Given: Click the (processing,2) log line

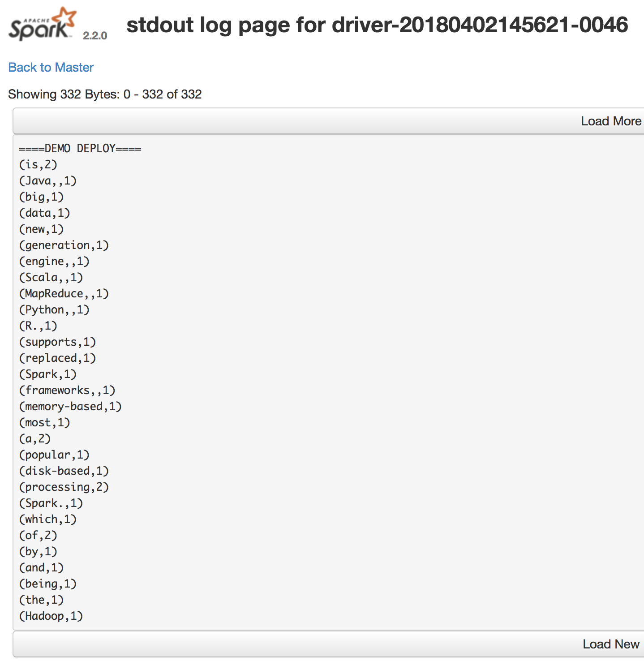Looking at the screenshot, I should (x=64, y=487).
